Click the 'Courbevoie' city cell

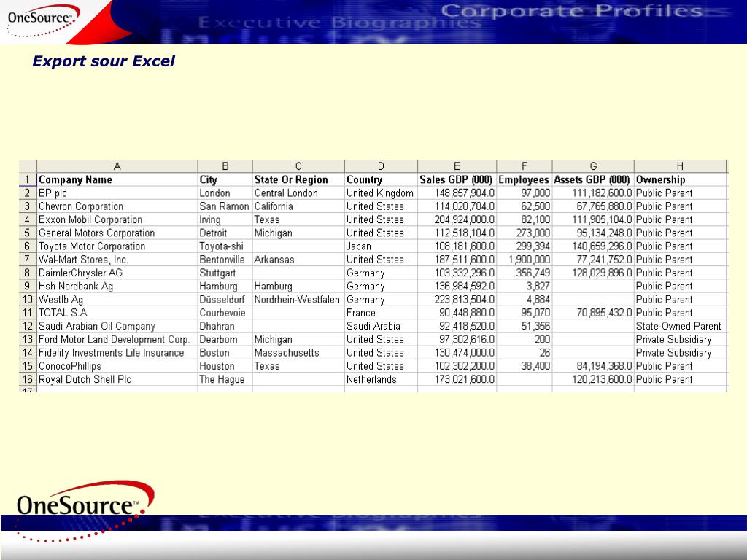225,313
